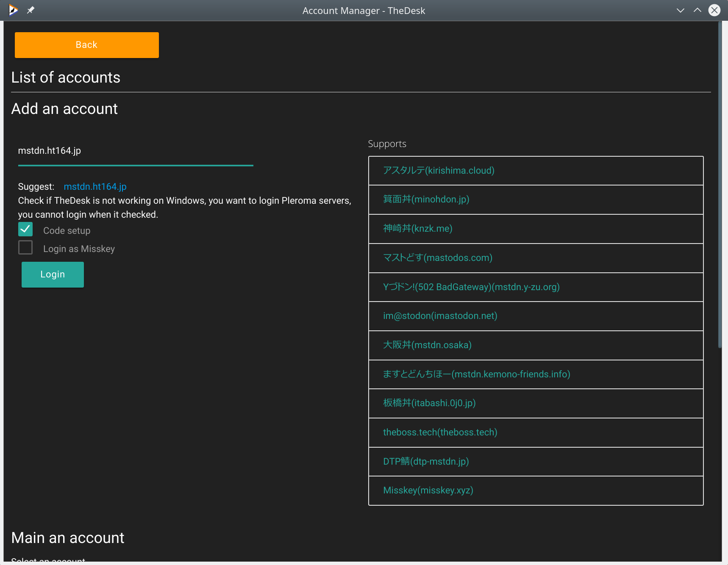Click the 'List of accounts' heading
Viewport: 728px width, 565px height.
coord(66,78)
